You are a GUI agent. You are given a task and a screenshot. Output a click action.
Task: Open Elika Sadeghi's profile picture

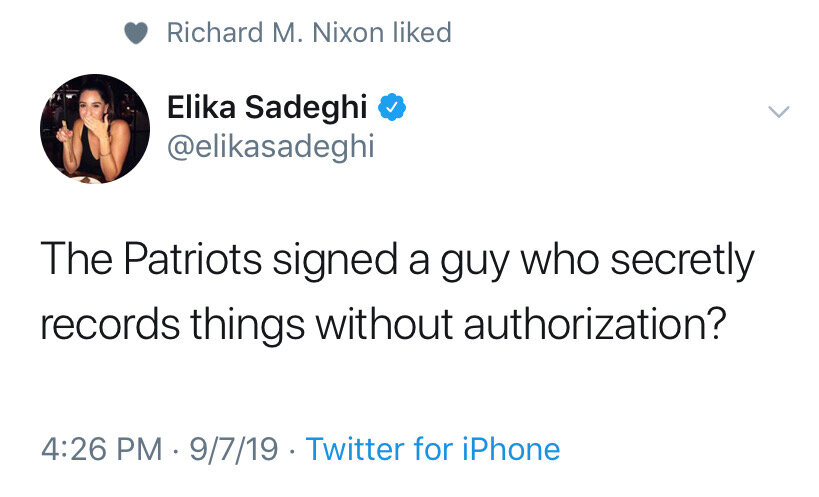pos(95,128)
